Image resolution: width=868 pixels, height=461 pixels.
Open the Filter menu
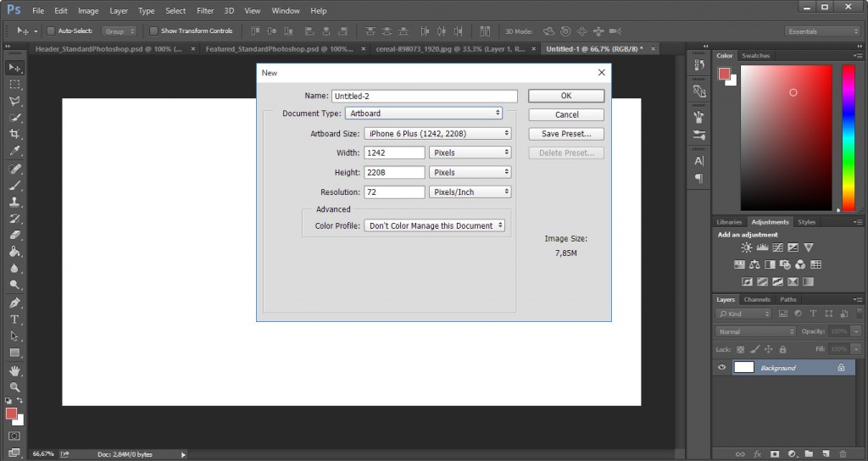pyautogui.click(x=205, y=10)
